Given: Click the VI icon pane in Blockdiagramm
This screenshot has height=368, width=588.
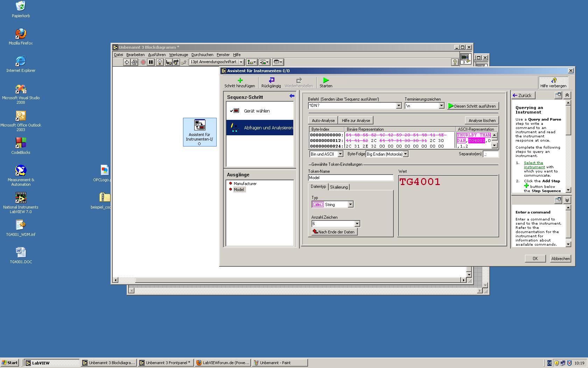Looking at the screenshot, I should pyautogui.click(x=465, y=59).
